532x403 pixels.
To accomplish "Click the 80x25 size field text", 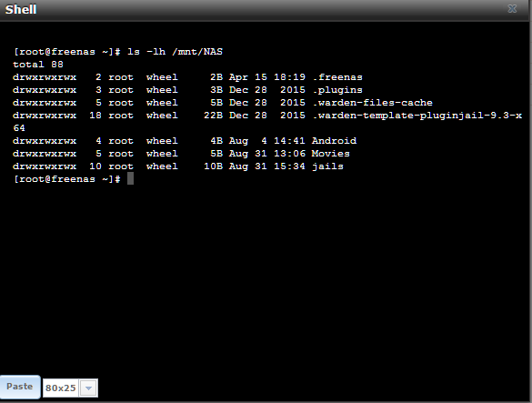I will click(60, 388).
